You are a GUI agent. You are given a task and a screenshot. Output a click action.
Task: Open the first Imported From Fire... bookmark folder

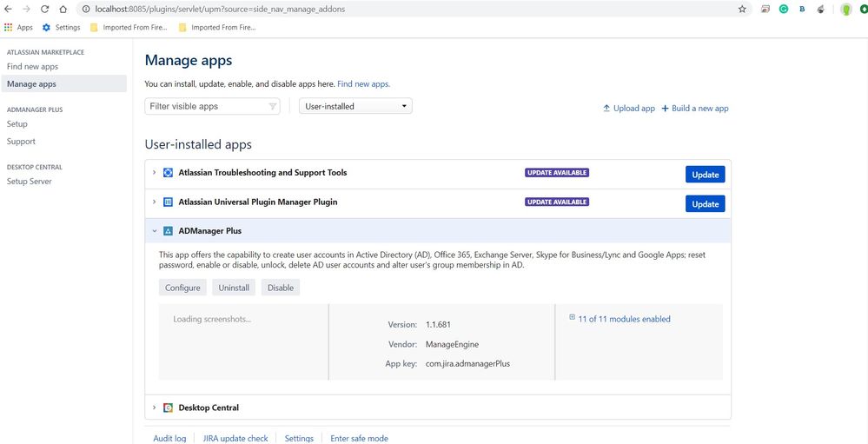(129, 27)
